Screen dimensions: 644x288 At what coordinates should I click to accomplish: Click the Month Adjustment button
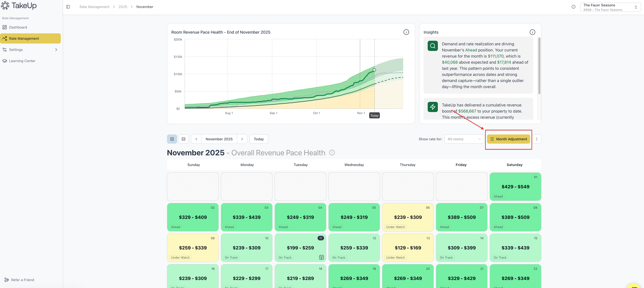508,139
